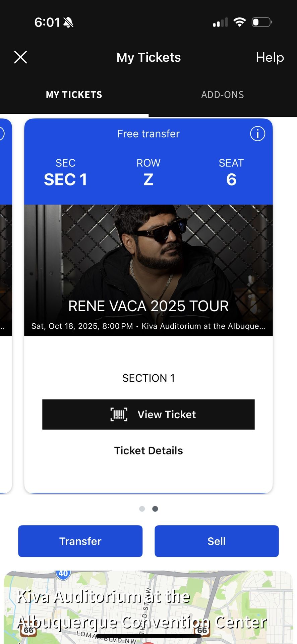The height and width of the screenshot is (644, 297).
Task: Open the Kiva Auditorium venue map
Action: coord(148,607)
